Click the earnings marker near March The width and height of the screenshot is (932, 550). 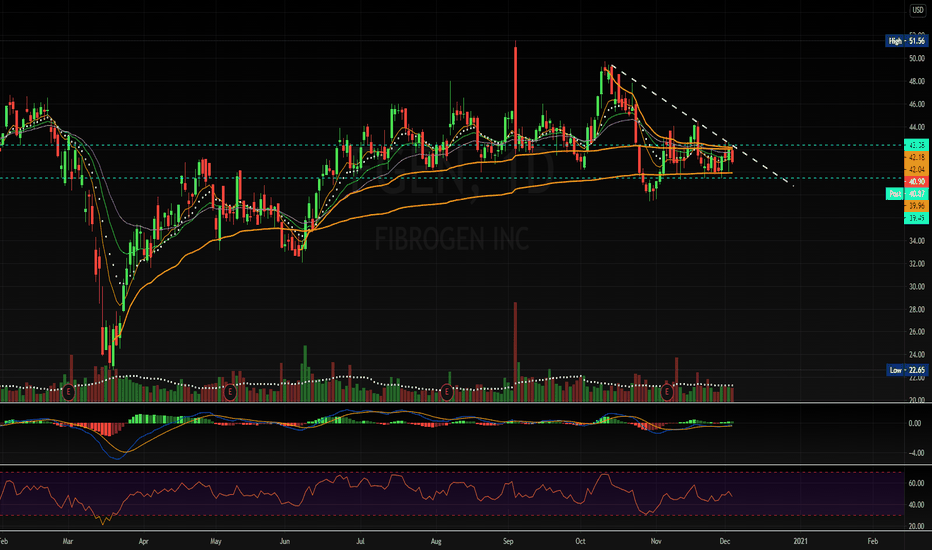(x=68, y=392)
